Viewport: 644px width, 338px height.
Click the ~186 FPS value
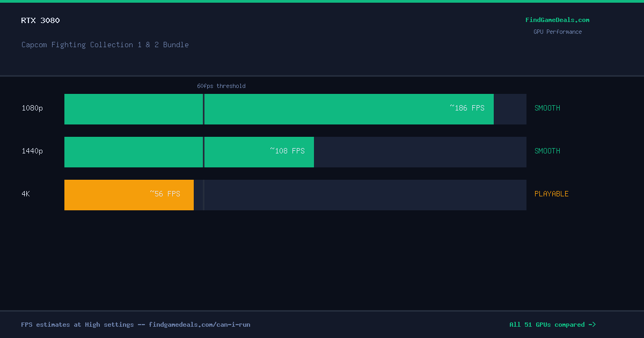(467, 108)
